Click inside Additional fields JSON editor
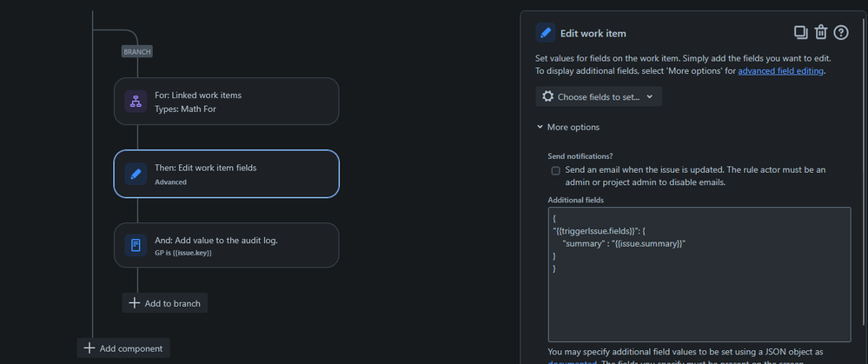 coord(699,275)
